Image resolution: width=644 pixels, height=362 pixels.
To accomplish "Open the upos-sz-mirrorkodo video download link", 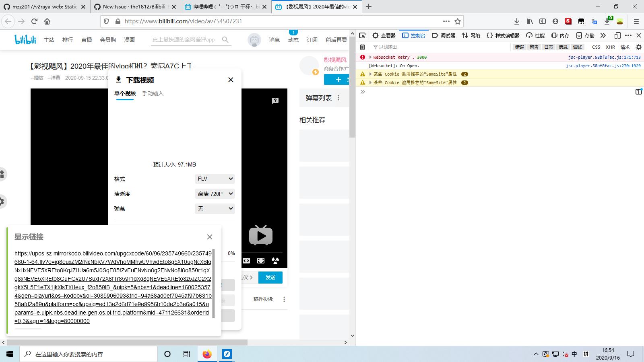I will pos(113,287).
